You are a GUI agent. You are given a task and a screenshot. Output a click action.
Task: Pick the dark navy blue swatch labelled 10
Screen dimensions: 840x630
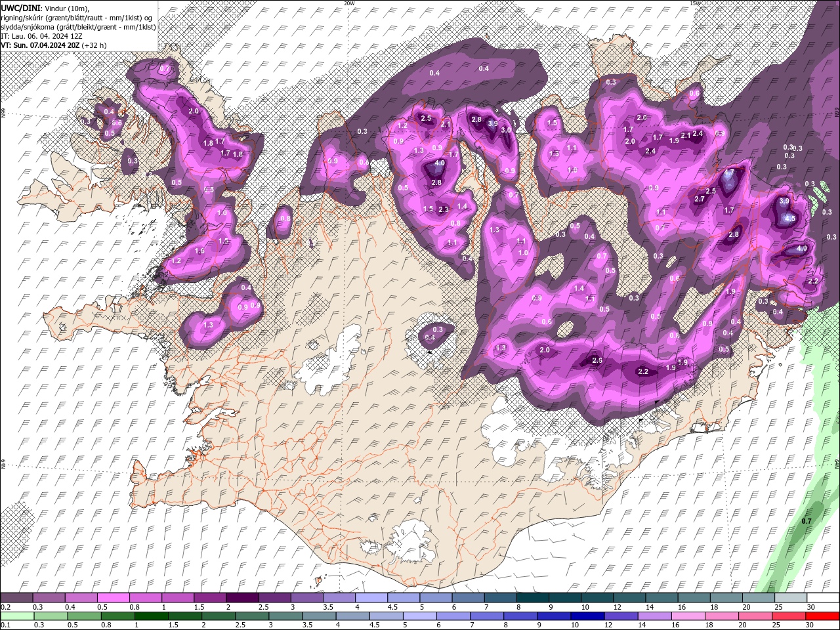[587, 616]
